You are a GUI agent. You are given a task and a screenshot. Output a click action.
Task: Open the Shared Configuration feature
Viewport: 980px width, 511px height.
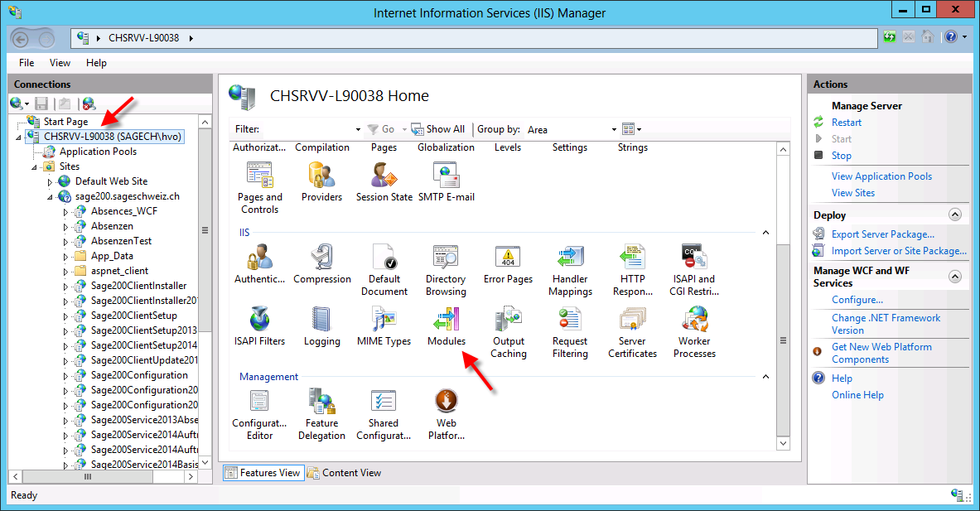[384, 414]
